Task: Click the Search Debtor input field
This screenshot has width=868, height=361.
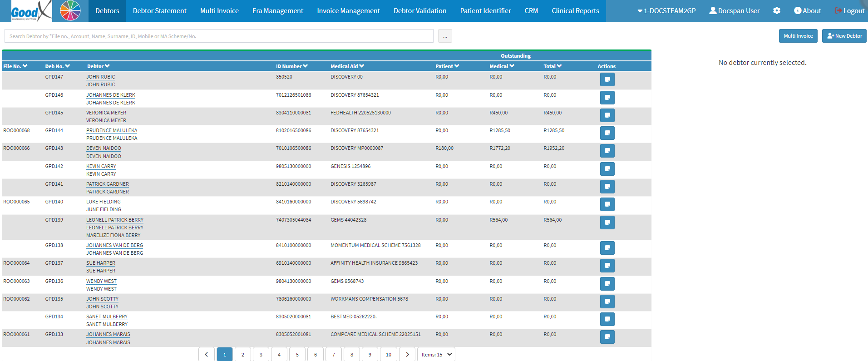Action: pyautogui.click(x=219, y=36)
